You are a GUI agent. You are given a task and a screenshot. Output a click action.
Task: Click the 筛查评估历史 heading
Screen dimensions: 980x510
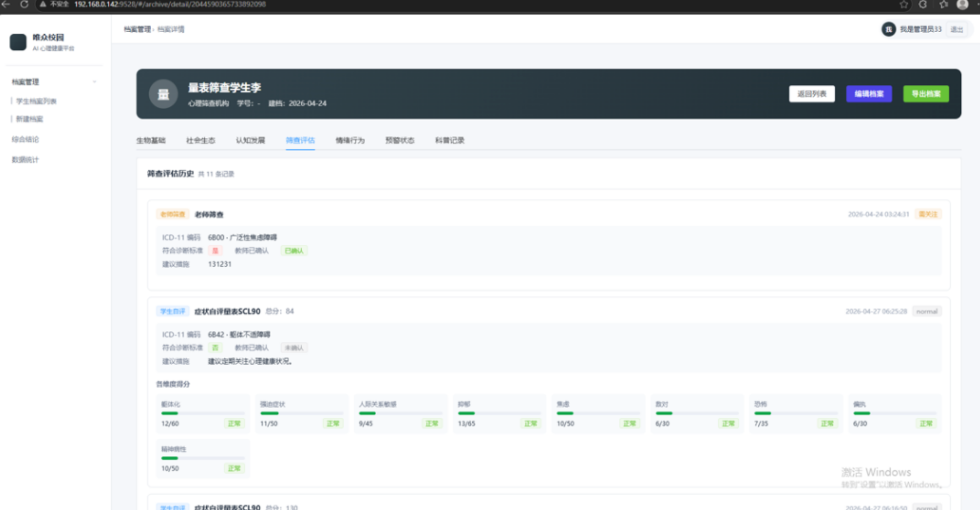pyautogui.click(x=170, y=174)
